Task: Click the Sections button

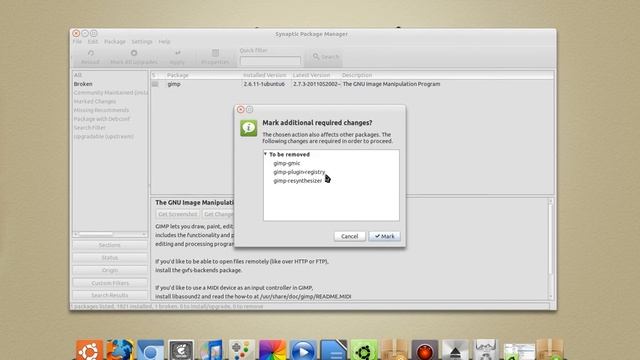Action: pyautogui.click(x=110, y=245)
